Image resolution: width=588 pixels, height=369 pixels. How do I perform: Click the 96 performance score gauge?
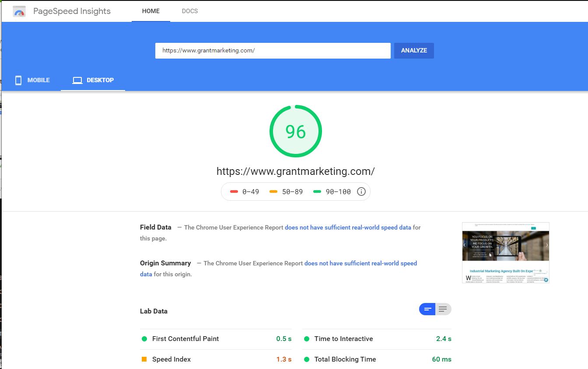296,131
